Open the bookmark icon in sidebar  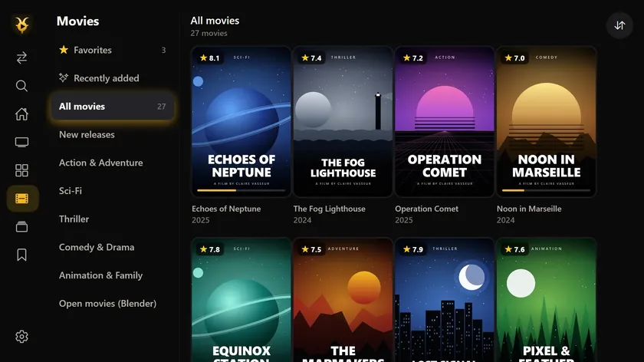(21, 255)
